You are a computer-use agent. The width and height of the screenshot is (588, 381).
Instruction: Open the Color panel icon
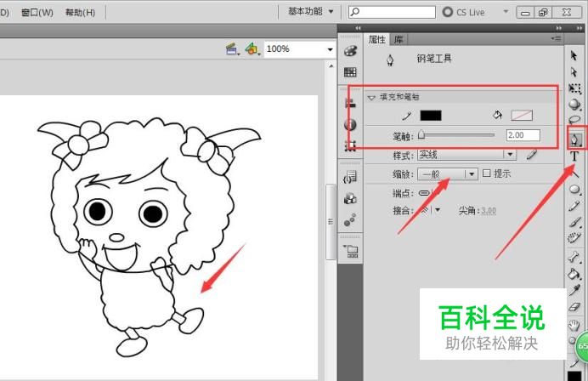[350, 51]
